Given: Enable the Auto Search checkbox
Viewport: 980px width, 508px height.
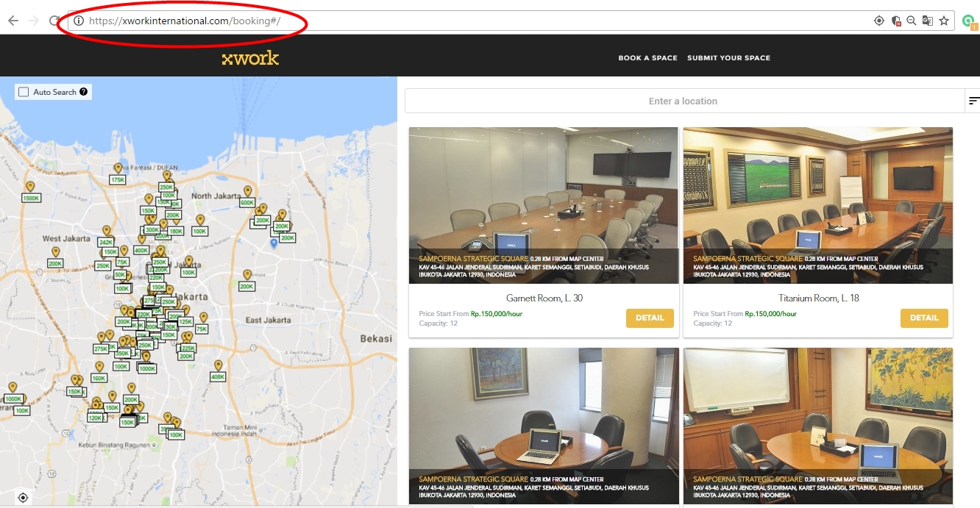Looking at the screenshot, I should pos(24,92).
